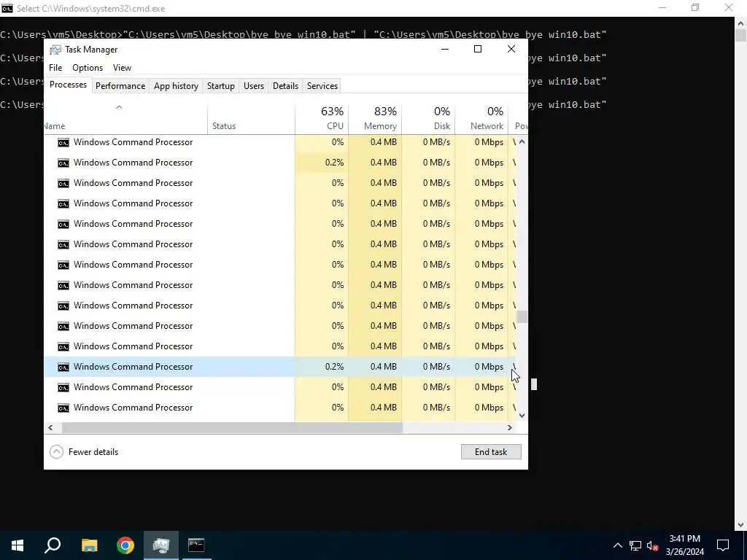Sort by the 83% Memory column header
This screenshot has width=747, height=560.
point(375,119)
